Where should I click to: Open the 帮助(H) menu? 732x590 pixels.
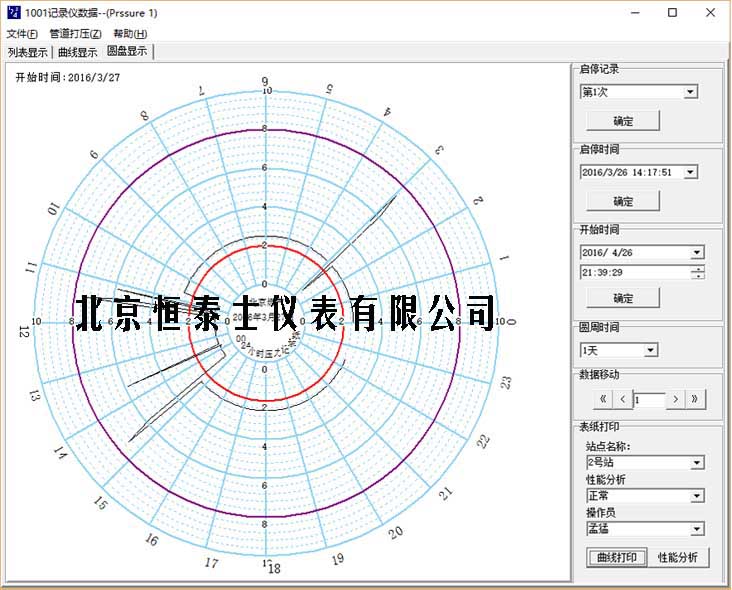pyautogui.click(x=130, y=34)
